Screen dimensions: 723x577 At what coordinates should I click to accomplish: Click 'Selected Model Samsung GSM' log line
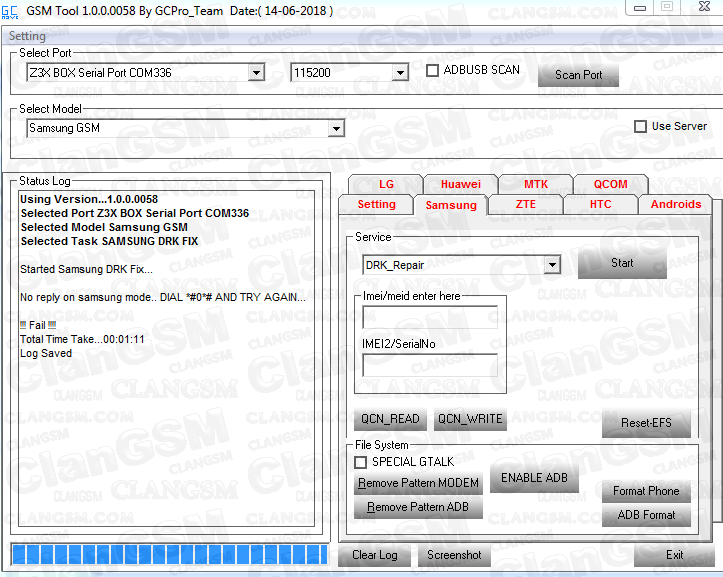tap(104, 227)
